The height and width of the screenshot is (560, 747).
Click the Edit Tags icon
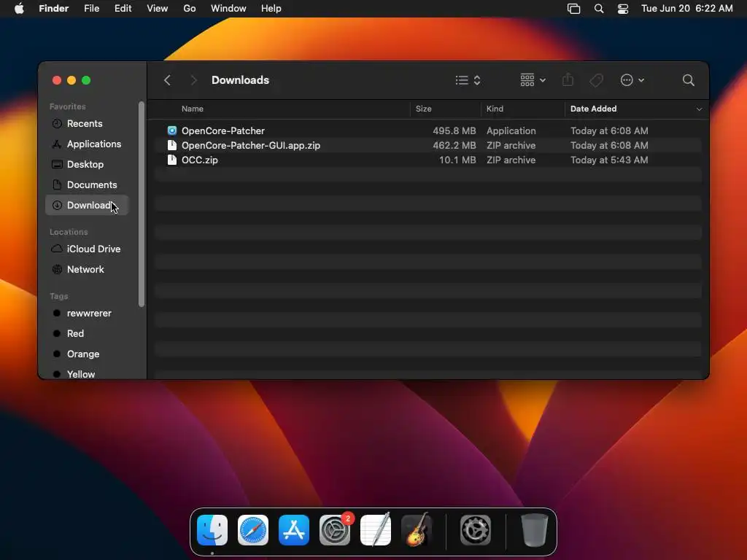click(x=596, y=80)
